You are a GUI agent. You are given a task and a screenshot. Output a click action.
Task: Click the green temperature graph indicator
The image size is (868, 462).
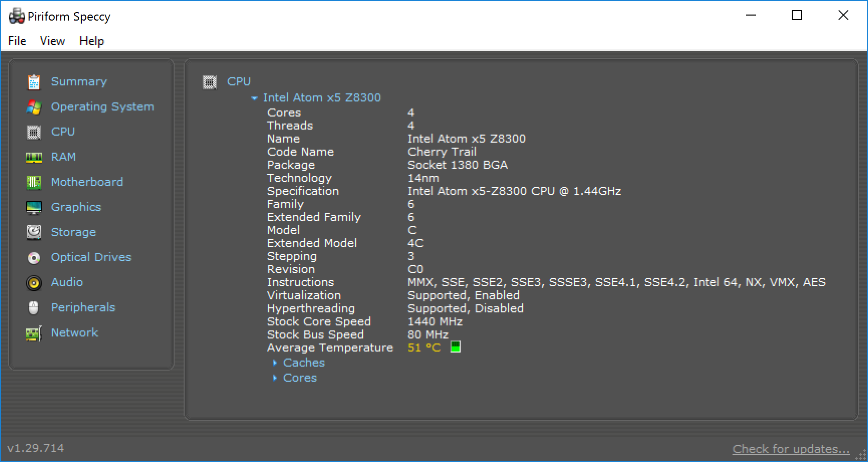click(455, 347)
